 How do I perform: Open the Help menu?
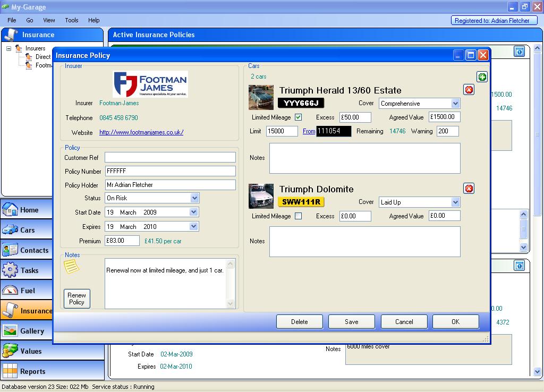[94, 20]
